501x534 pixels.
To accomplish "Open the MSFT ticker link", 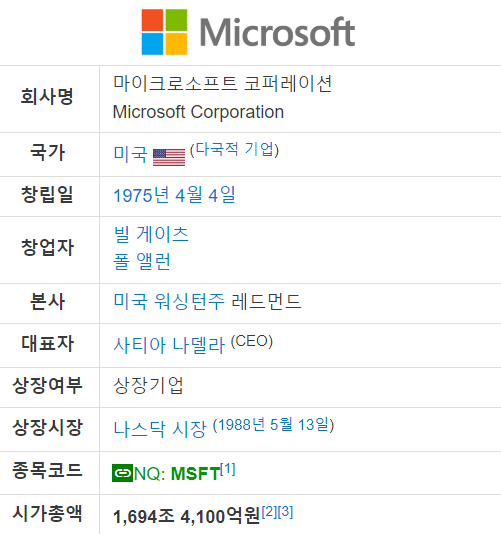I will pyautogui.click(x=195, y=474).
